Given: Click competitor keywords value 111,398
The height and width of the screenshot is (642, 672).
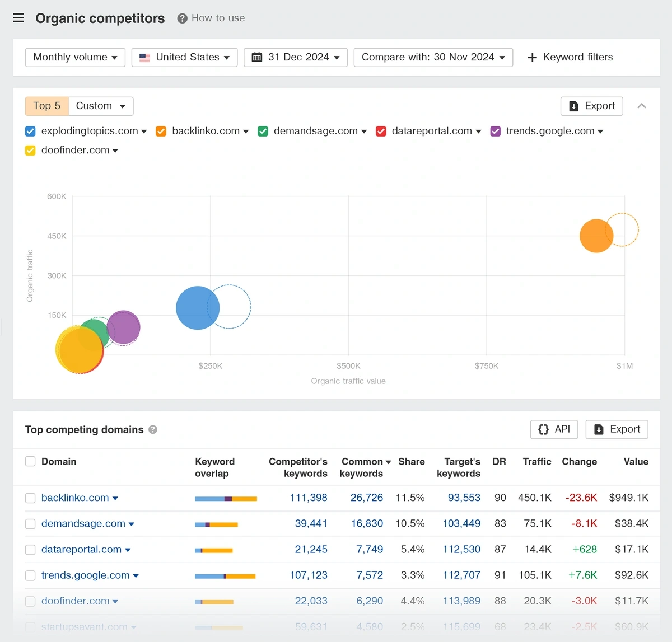Looking at the screenshot, I should coord(309,498).
